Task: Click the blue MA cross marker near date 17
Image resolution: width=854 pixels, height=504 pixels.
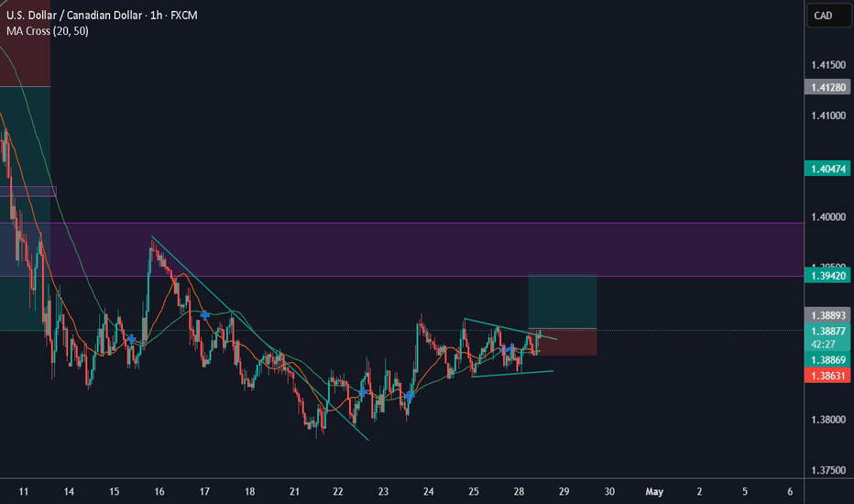Action: tap(204, 315)
